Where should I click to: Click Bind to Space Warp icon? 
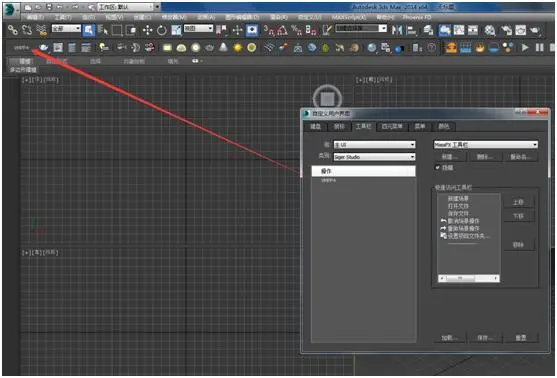pyautogui.click(x=42, y=30)
